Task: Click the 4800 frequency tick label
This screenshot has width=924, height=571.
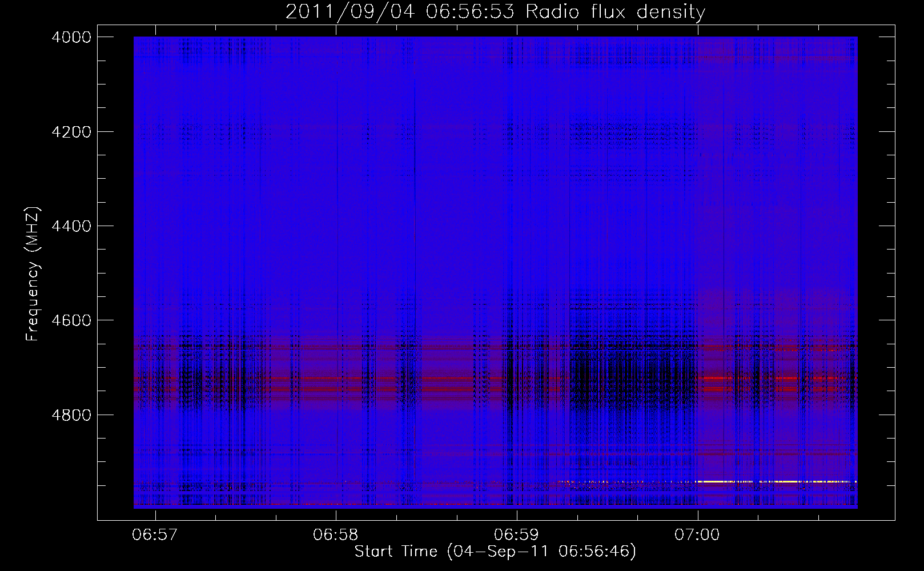Action: tap(71, 415)
